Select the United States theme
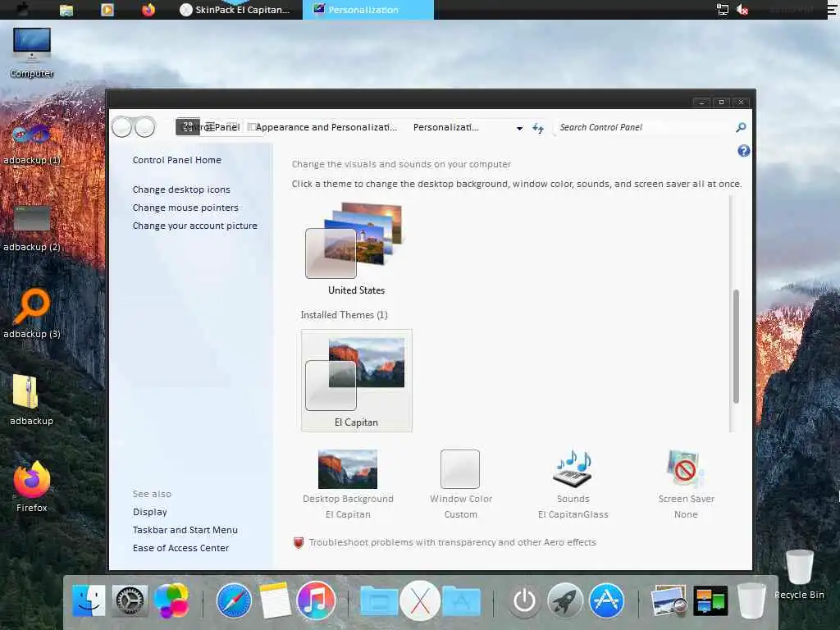Screen dimensions: 840x630 (x=356, y=249)
